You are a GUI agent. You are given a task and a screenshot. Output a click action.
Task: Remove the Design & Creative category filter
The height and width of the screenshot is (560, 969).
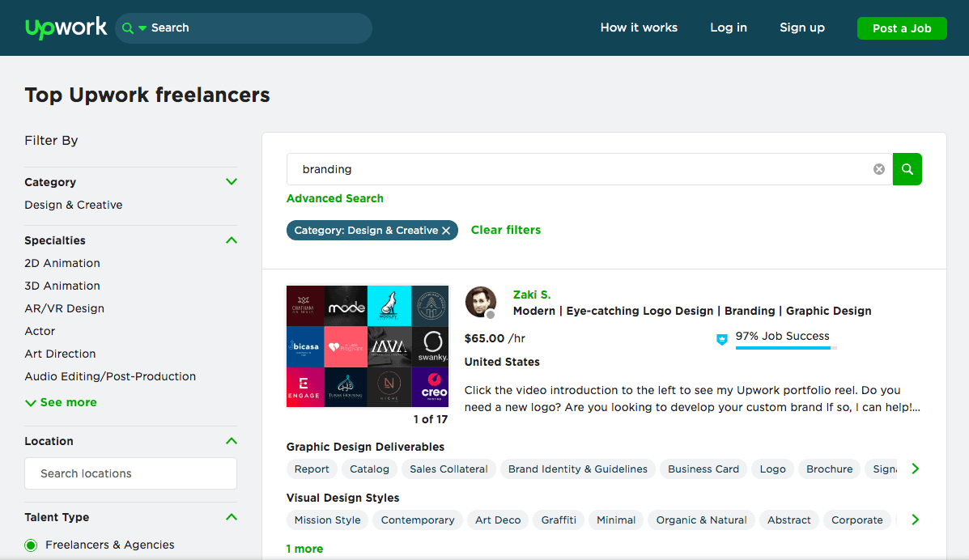click(x=445, y=231)
